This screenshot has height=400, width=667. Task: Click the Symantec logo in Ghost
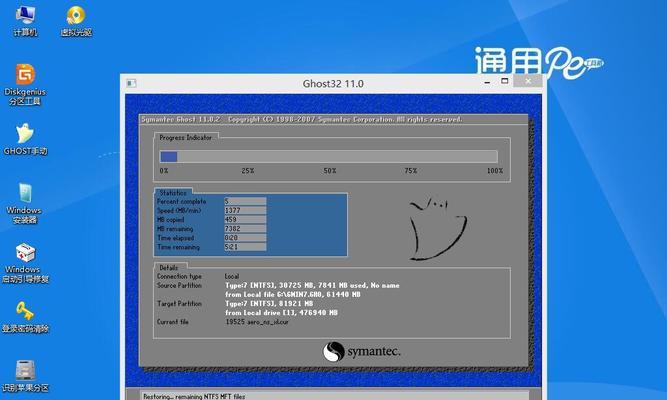361,352
